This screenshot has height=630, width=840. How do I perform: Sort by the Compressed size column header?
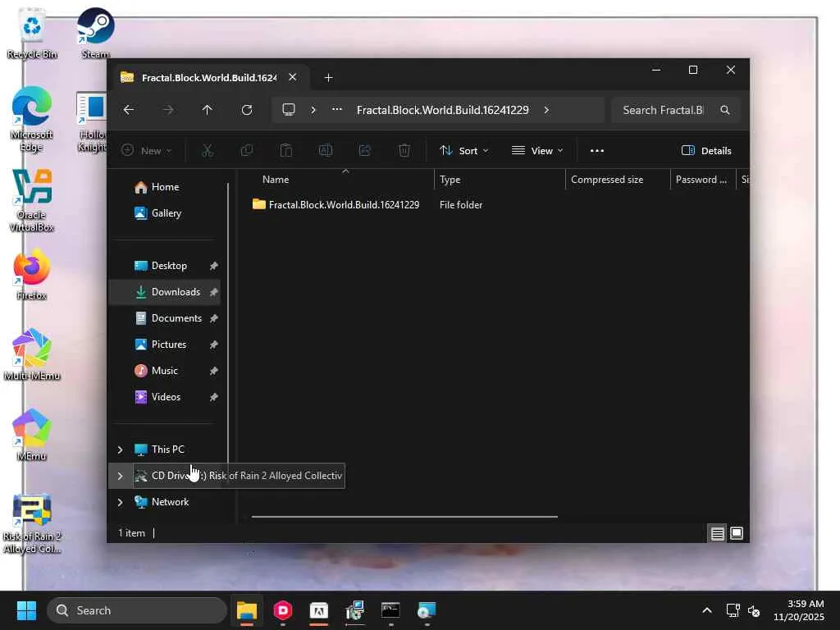coord(607,180)
